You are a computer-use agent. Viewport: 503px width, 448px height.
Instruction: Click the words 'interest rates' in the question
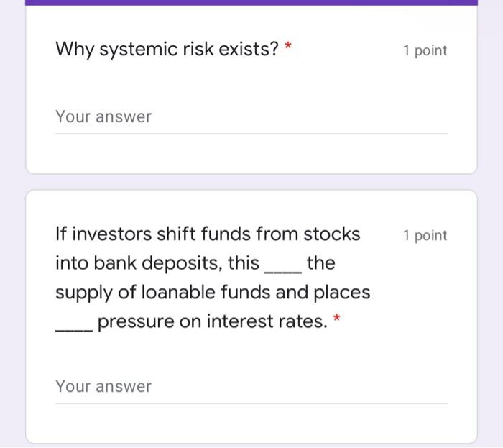pyautogui.click(x=267, y=321)
